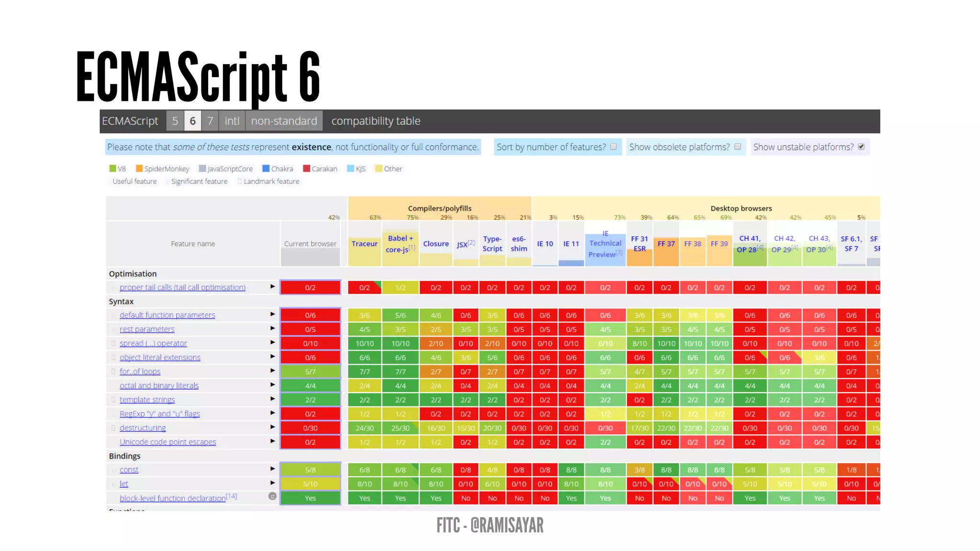Click circle icon beside block-level function declaration
This screenshot has width=980, height=551.
point(272,496)
